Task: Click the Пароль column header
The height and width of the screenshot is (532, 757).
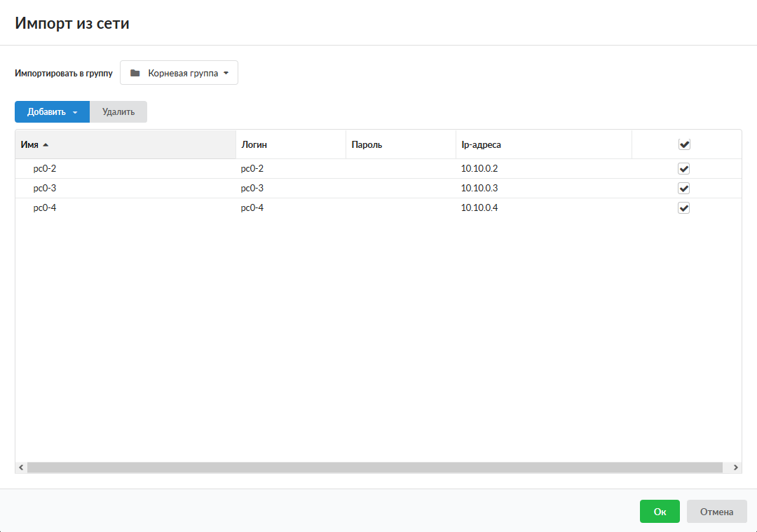Action: 367,145
